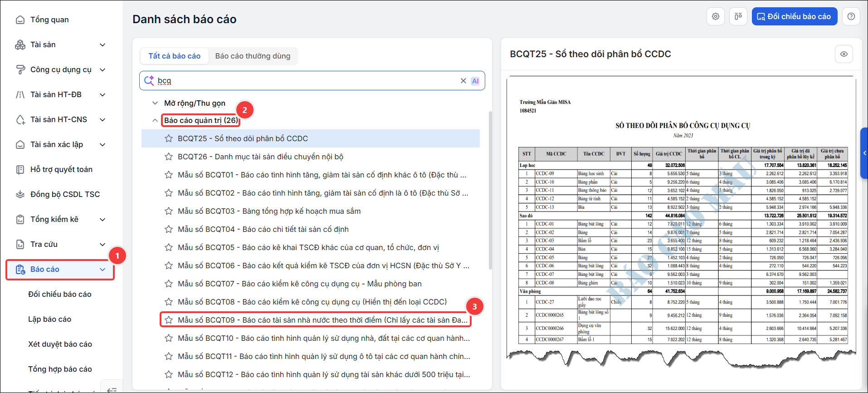The width and height of the screenshot is (868, 393).
Task: Click the layout customization icon in header
Action: point(738,16)
